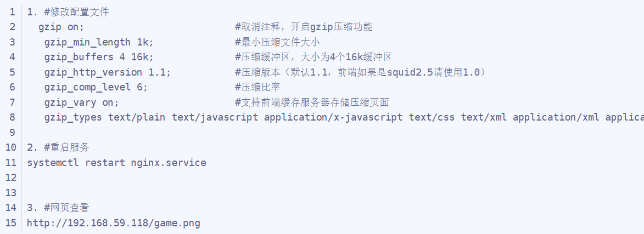Click the '#压缩比率' comment
The width and height of the screenshot is (644, 234).
tap(258, 87)
